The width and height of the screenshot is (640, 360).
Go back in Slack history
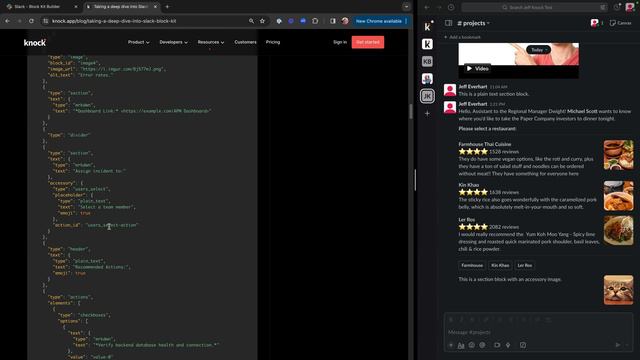(x=427, y=7)
